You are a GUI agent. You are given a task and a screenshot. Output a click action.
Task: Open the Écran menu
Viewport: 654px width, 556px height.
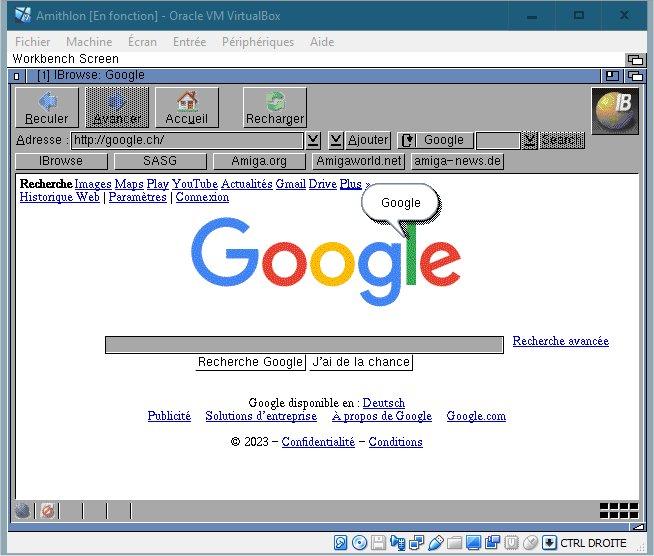click(x=143, y=42)
